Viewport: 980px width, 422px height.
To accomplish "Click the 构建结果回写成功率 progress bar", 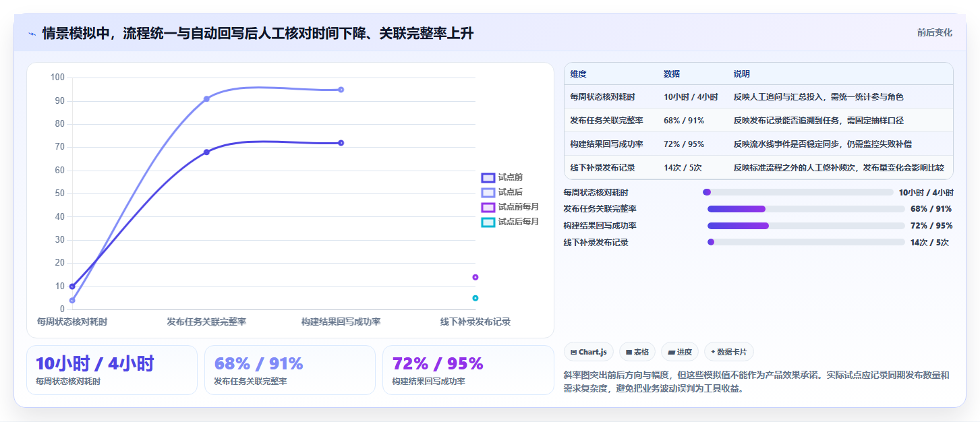I will click(806, 226).
